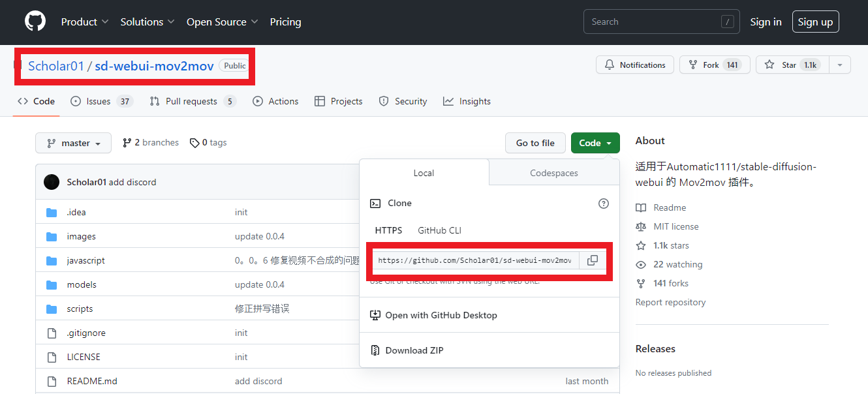Viewport: 868px width, 394px height.
Task: View the 141 forks link
Action: tap(662, 283)
